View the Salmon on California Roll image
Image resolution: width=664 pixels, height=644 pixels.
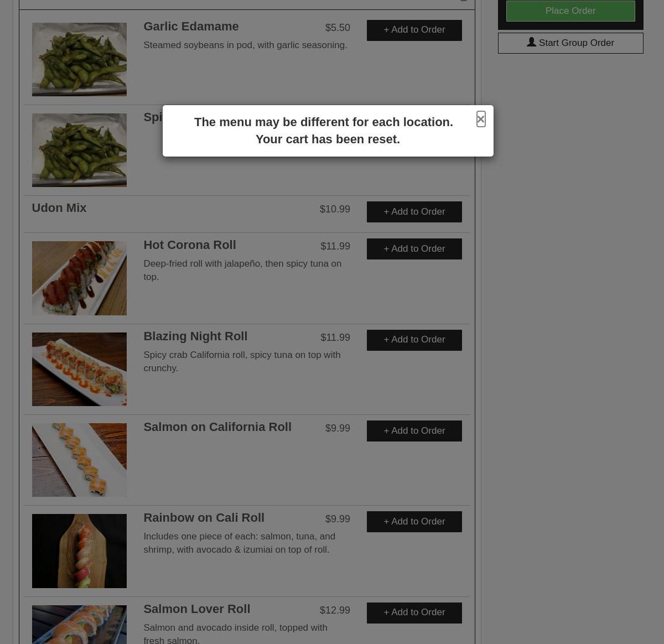[x=79, y=460]
